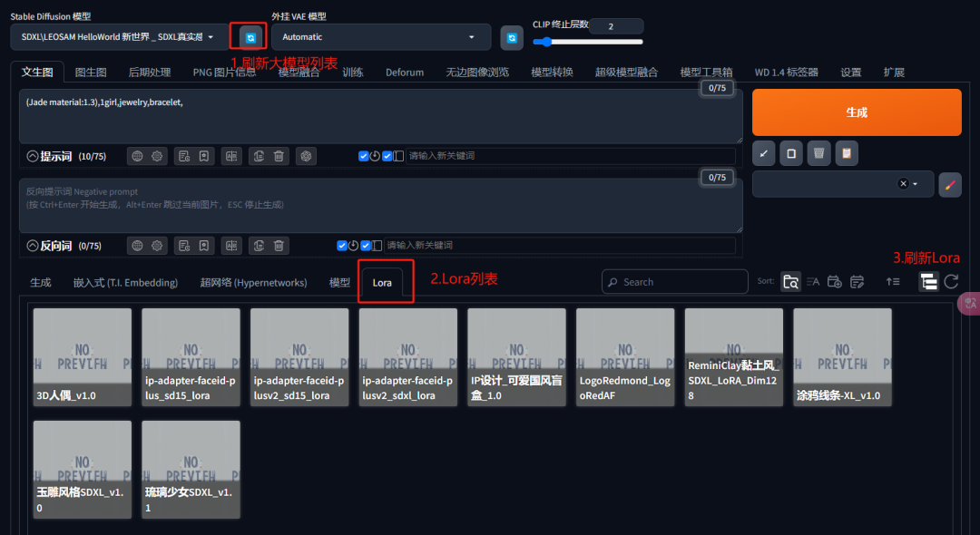Click the orange 生成 button
Screen dimensions: 980x535
coord(857,112)
